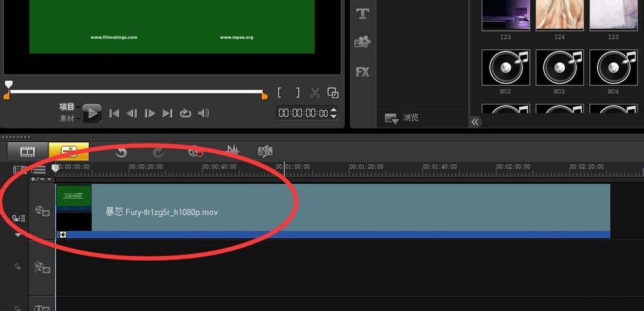Step to the previous frame
644x311 pixels.
(x=131, y=113)
